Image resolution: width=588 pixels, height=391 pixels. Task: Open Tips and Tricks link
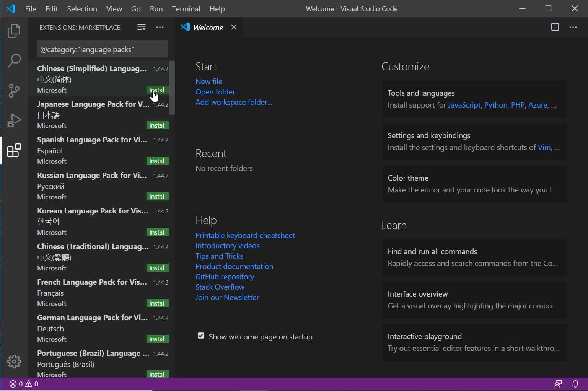click(x=219, y=256)
